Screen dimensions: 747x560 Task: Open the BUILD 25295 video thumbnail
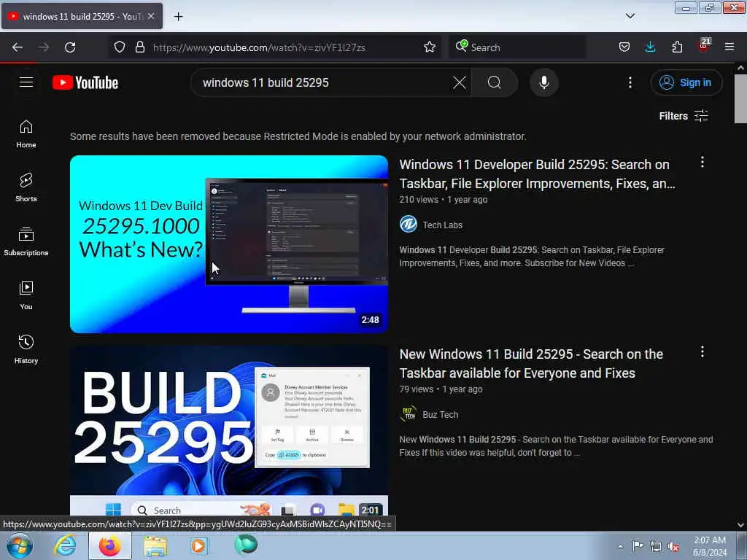229,430
